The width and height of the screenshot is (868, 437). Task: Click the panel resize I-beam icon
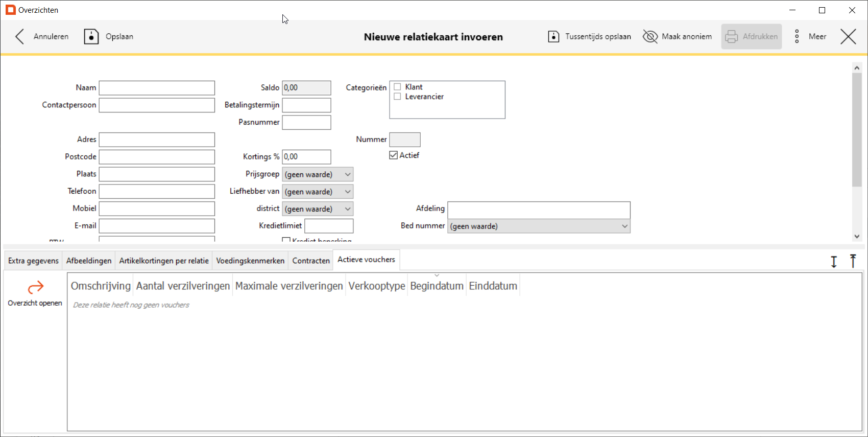pyautogui.click(x=834, y=262)
